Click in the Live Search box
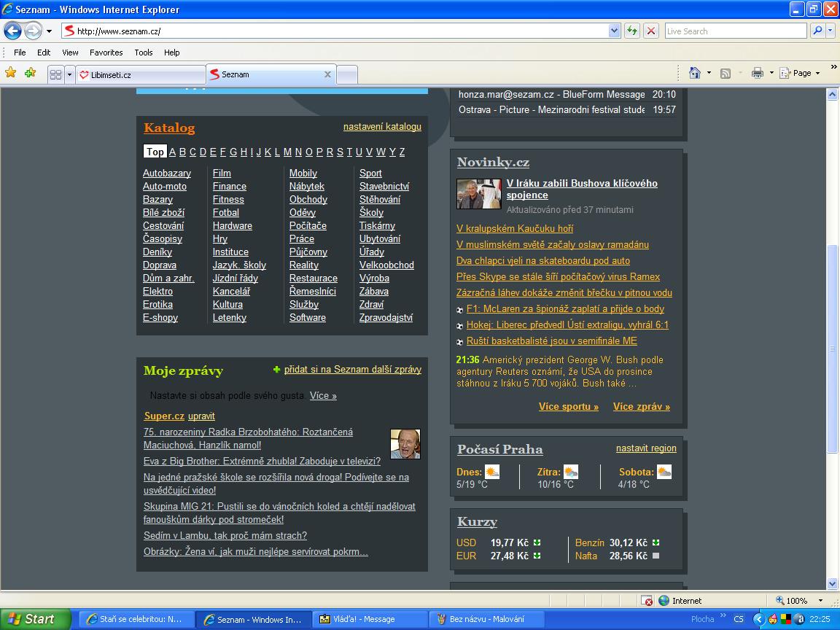The width and height of the screenshot is (840, 630). [736, 31]
